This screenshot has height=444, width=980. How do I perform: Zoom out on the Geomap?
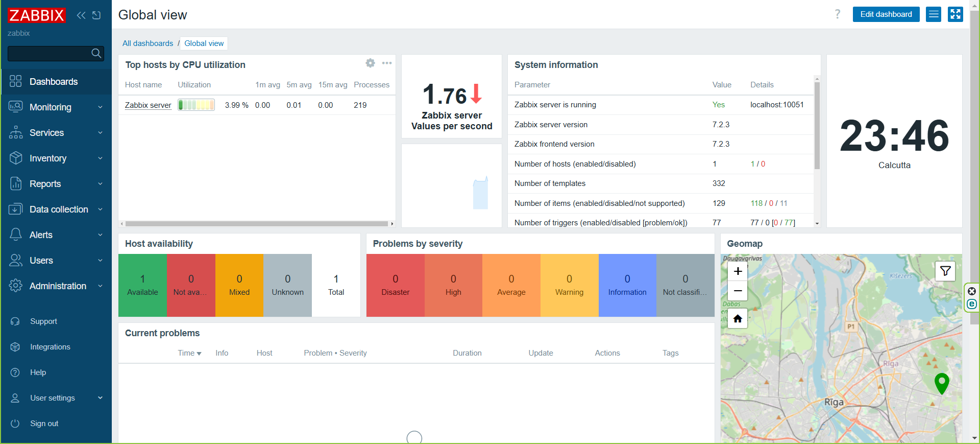[738, 291]
